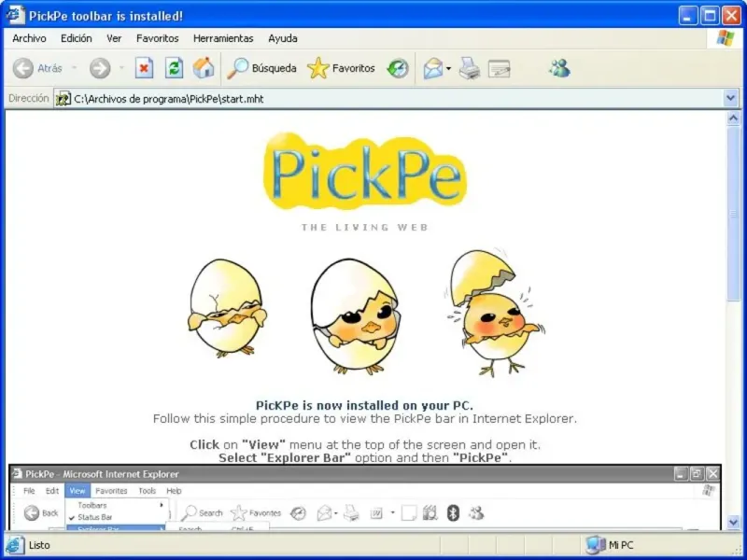Open the Búsqueda search pane

pos(261,68)
